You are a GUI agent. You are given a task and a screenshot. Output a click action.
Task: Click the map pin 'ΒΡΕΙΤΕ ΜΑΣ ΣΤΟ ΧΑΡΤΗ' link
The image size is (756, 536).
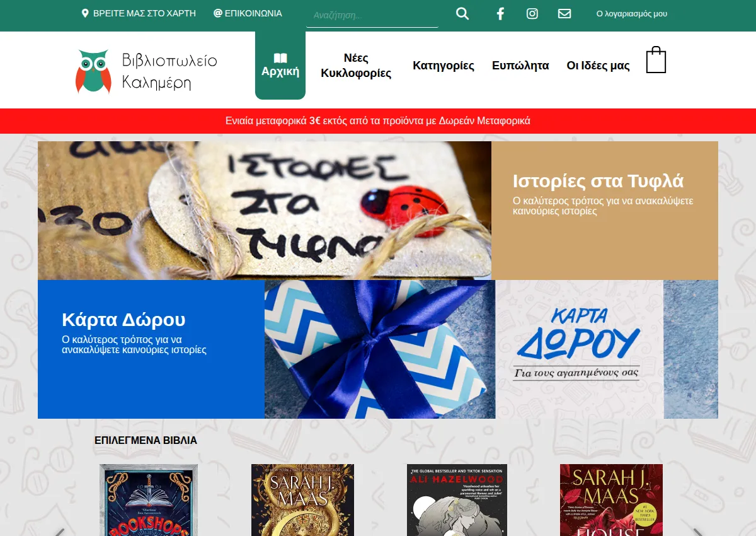point(139,13)
